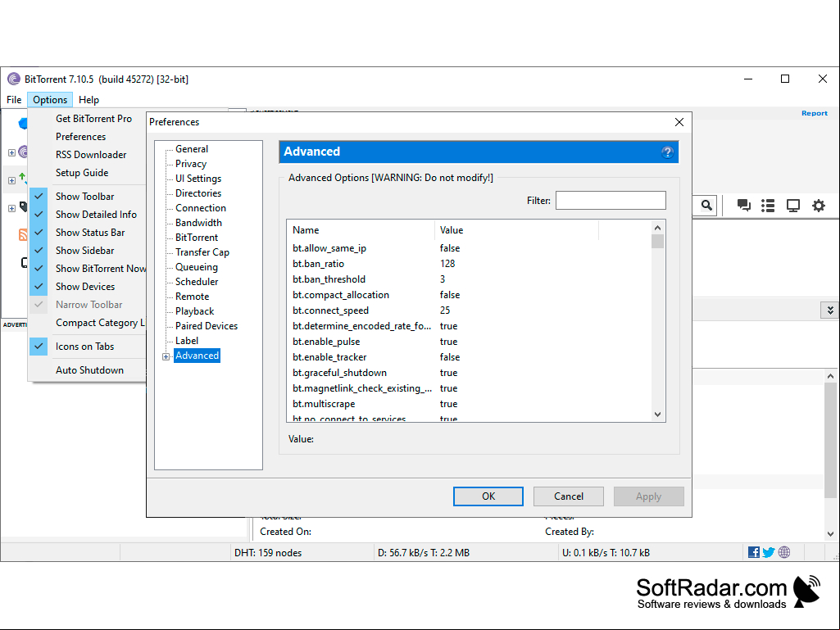Click the Facebook status bar icon
Viewport: 840px width, 630px height.
pyautogui.click(x=754, y=552)
